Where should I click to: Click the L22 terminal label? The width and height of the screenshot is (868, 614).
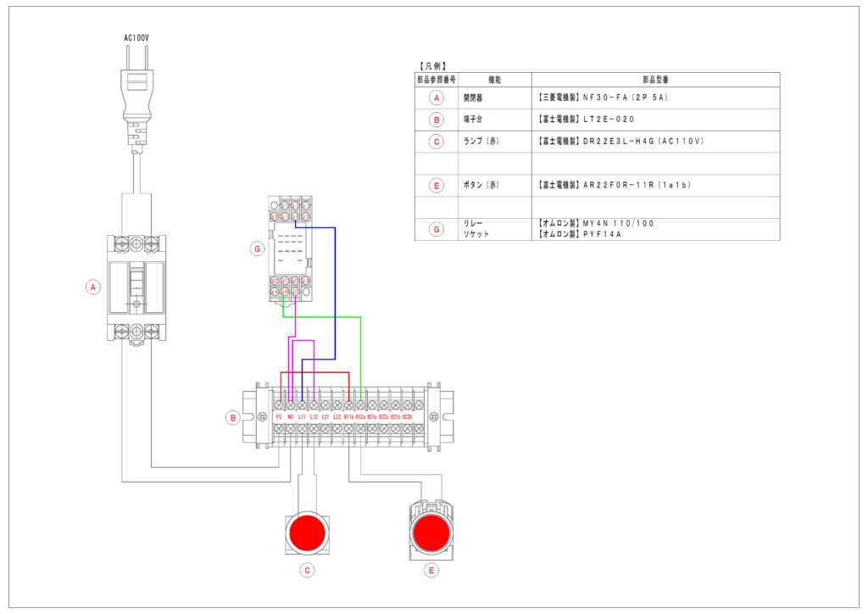coord(337,416)
